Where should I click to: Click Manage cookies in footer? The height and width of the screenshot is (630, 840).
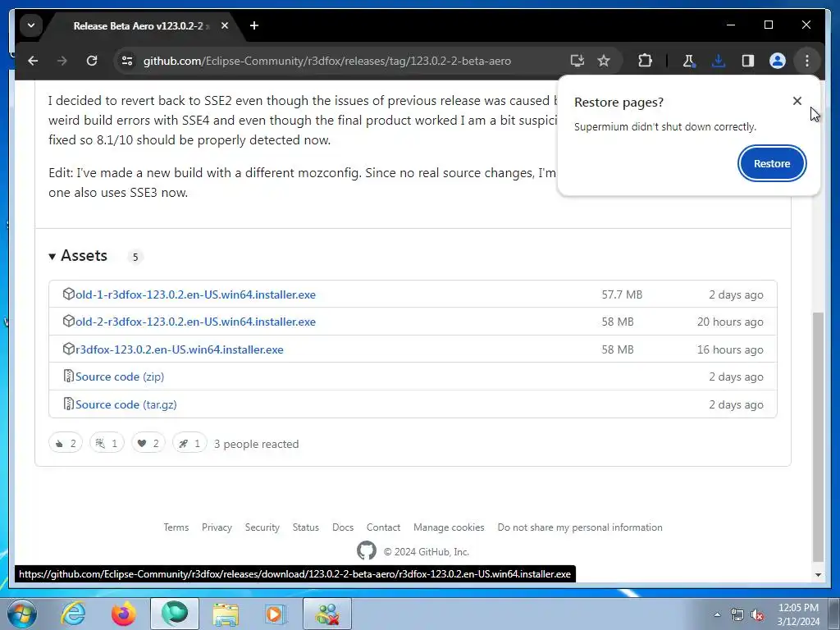tap(449, 527)
